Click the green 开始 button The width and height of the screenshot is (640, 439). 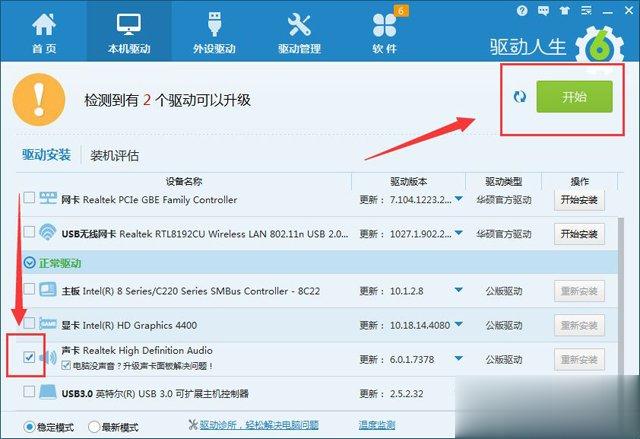(x=574, y=97)
